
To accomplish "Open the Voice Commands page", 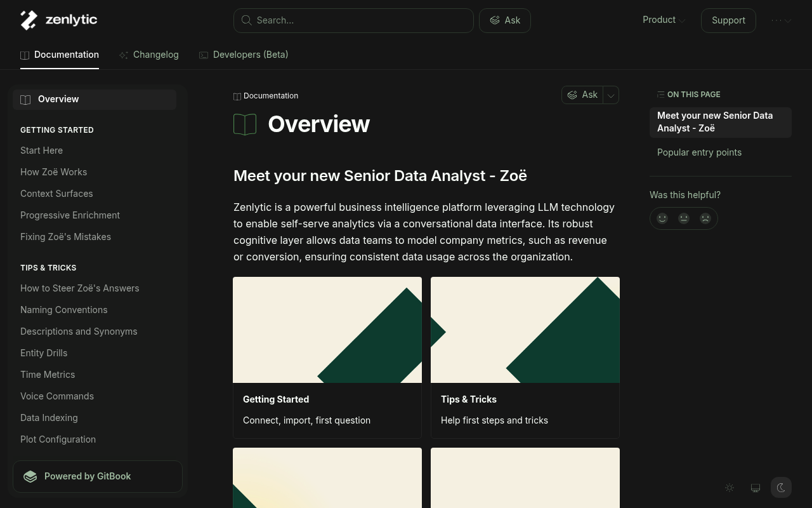I will pos(57,397).
